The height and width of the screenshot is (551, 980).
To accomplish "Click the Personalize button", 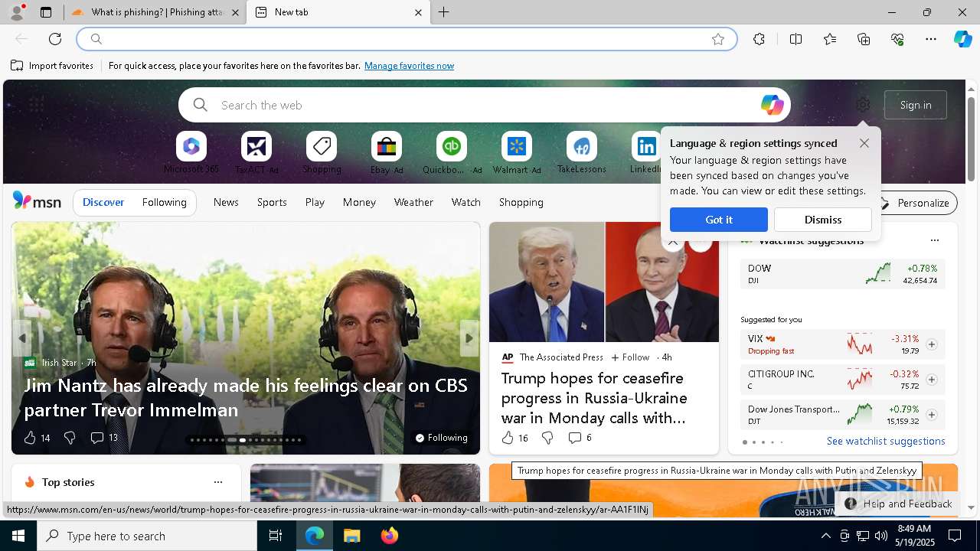I will (x=916, y=203).
